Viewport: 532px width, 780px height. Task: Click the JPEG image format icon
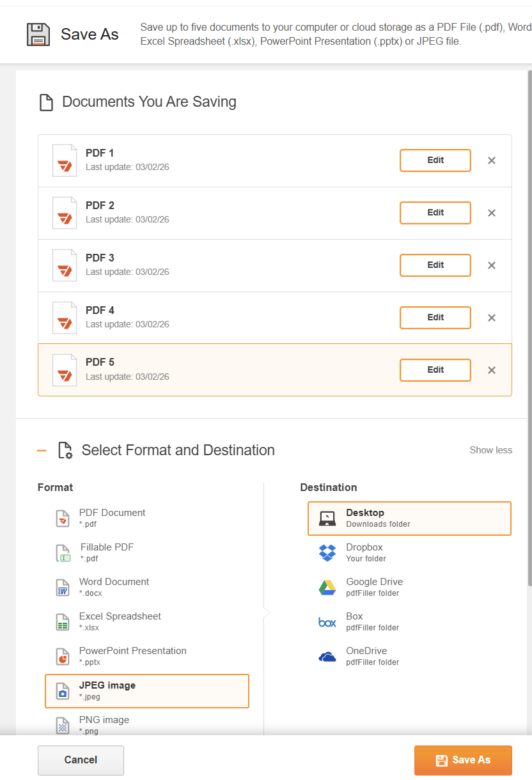coord(62,690)
